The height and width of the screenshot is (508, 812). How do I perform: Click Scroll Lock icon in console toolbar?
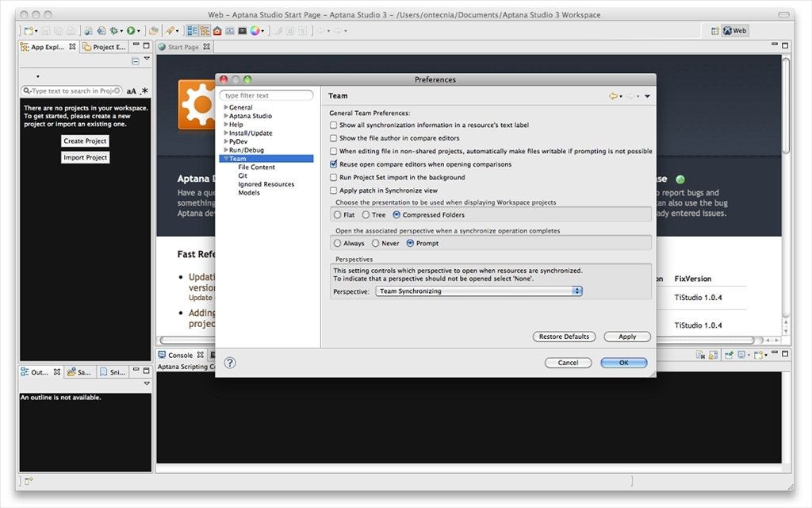pyautogui.click(x=713, y=355)
